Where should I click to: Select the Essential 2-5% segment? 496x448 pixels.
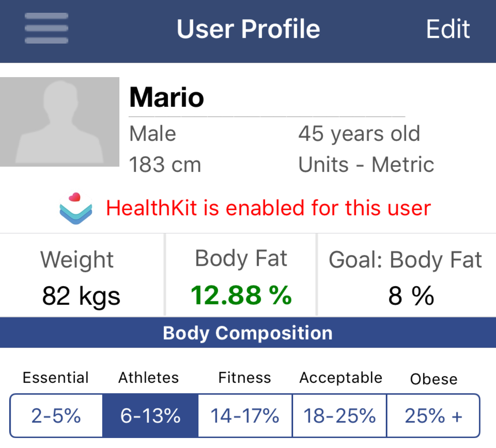tap(56, 416)
